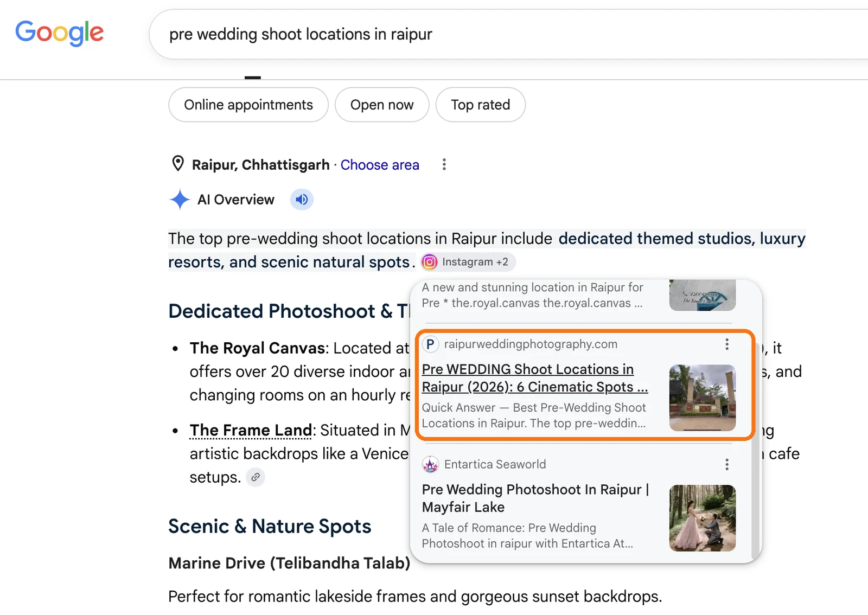Screen dimensions: 868x615
Task: Open the royal canvas source thumbnail
Action: (x=703, y=295)
